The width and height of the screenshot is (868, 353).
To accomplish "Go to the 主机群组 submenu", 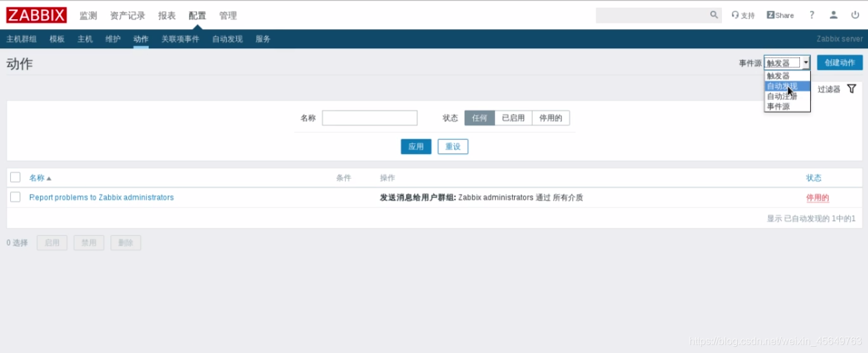I will click(22, 39).
